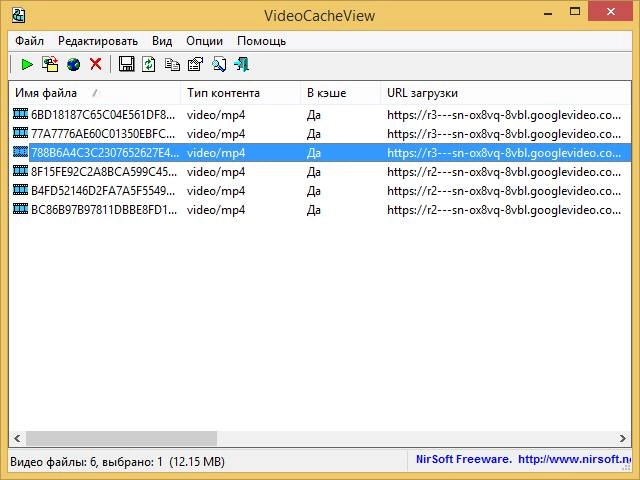Click the green Play Selected File icon
Image resolution: width=640 pixels, height=480 pixels.
[x=27, y=64]
